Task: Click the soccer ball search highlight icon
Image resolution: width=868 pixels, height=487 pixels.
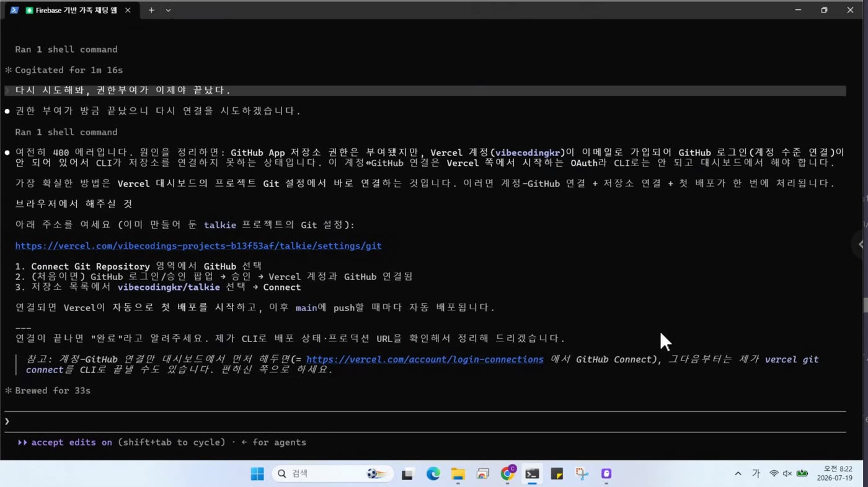Action: (x=376, y=474)
